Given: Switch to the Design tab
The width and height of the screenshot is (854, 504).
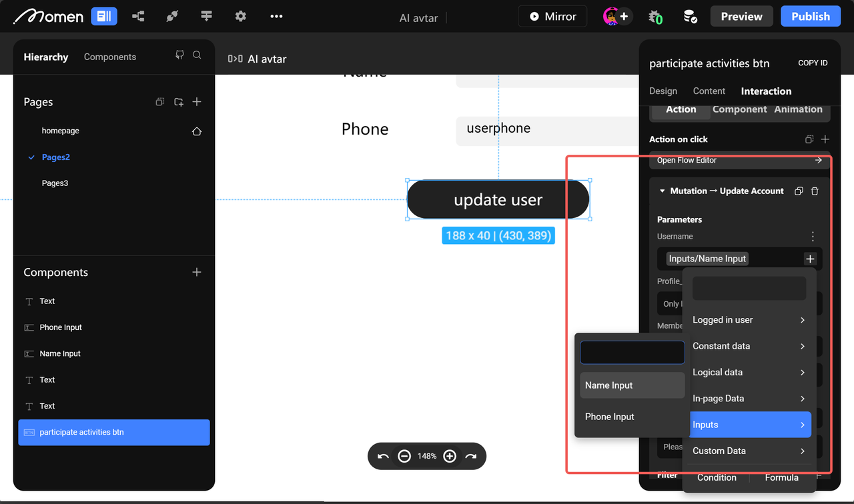Looking at the screenshot, I should (x=663, y=91).
